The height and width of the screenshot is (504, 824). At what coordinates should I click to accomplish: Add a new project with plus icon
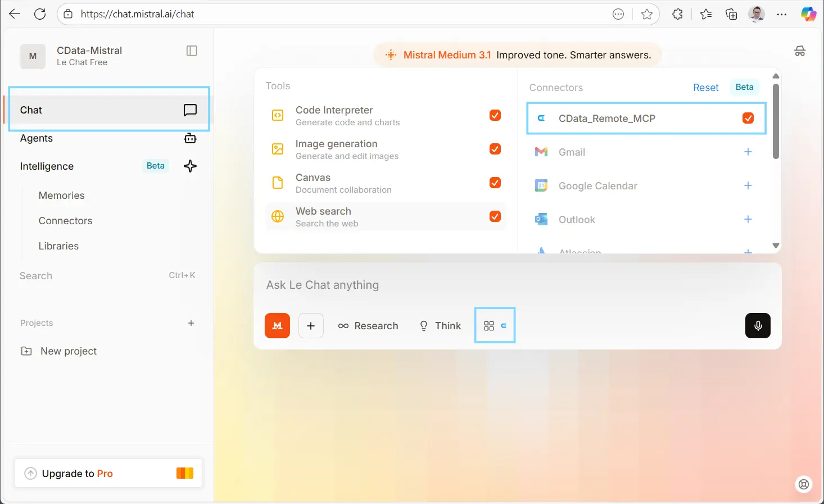click(191, 323)
